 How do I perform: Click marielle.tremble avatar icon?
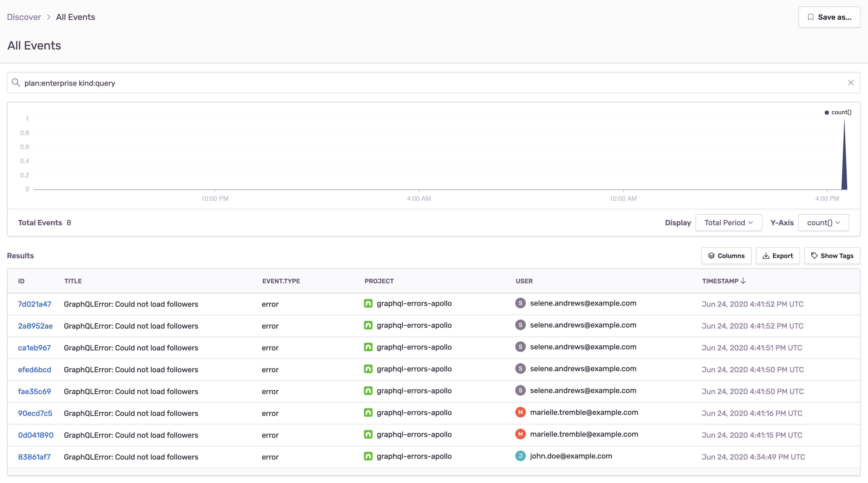pyautogui.click(x=520, y=412)
